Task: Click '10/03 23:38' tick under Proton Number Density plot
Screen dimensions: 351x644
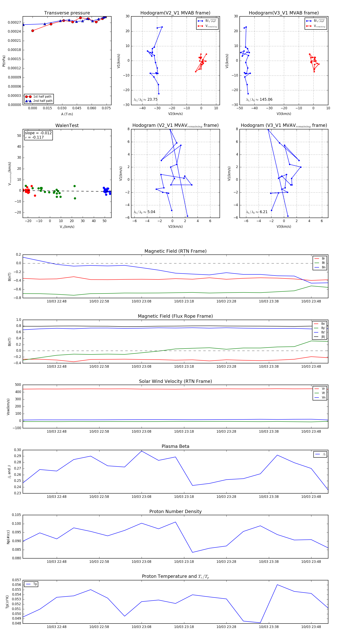Action: pyautogui.click(x=269, y=562)
